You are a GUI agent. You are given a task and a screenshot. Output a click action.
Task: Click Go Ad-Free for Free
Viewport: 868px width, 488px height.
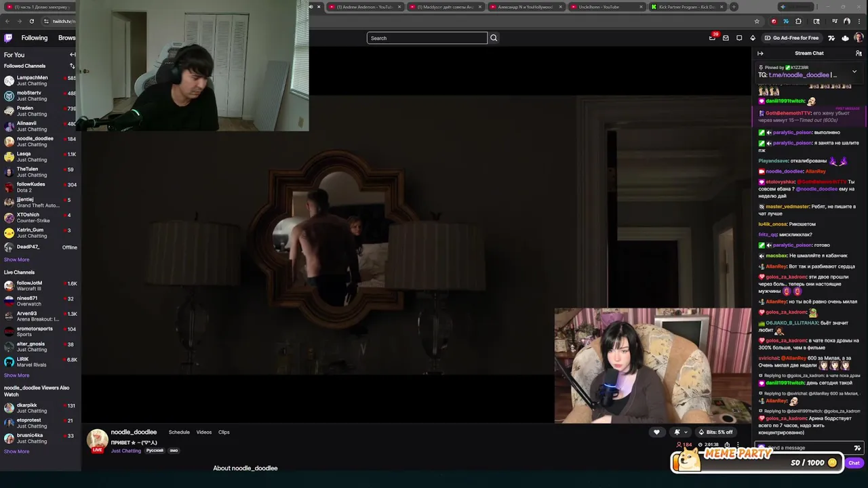791,38
